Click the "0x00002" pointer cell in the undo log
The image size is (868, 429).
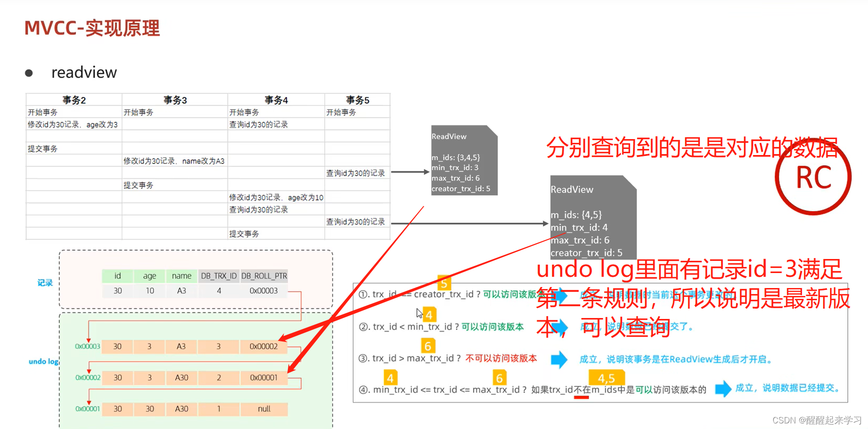(264, 347)
